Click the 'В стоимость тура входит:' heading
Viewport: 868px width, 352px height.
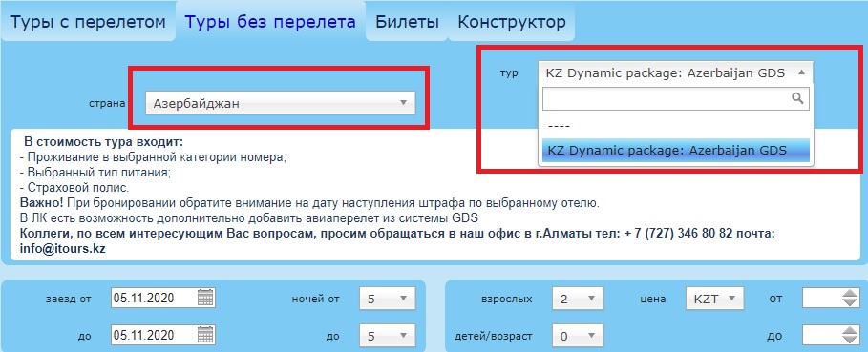[103, 141]
